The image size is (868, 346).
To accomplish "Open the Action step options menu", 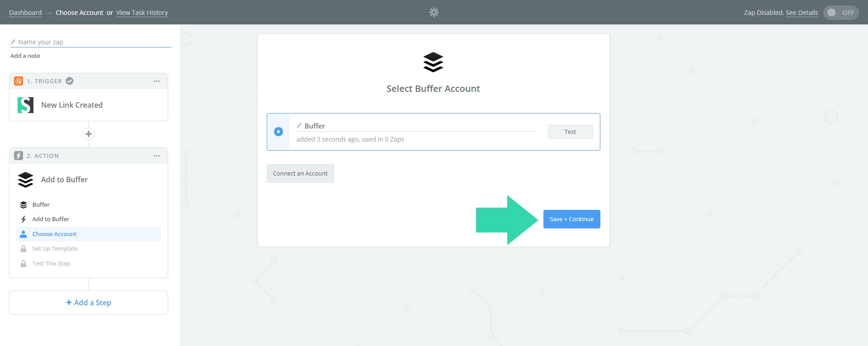I will click(x=156, y=156).
